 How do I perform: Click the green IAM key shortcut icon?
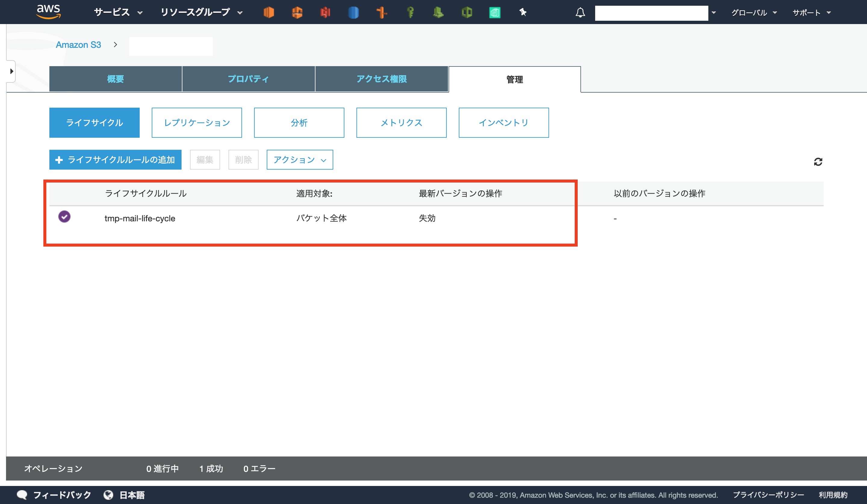coord(410,12)
